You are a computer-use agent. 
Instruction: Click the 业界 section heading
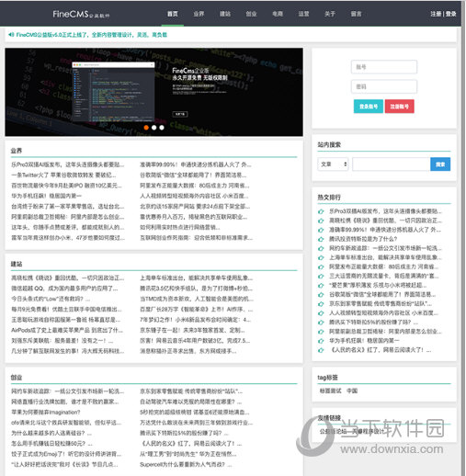pos(17,151)
